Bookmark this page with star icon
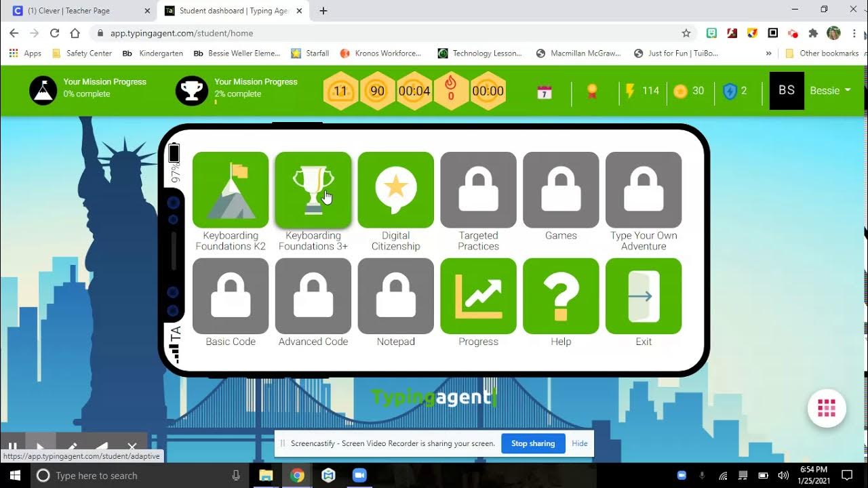Viewport: 868px width, 488px height. (686, 33)
